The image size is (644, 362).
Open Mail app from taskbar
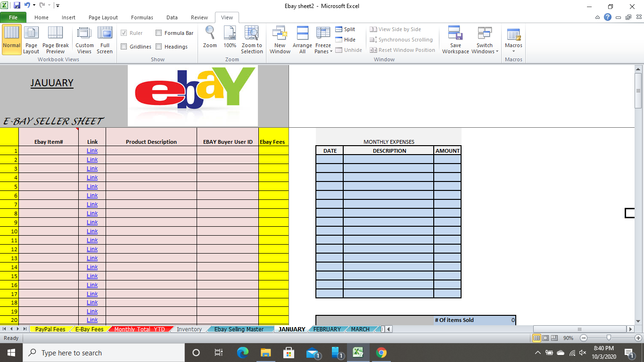tap(312, 353)
